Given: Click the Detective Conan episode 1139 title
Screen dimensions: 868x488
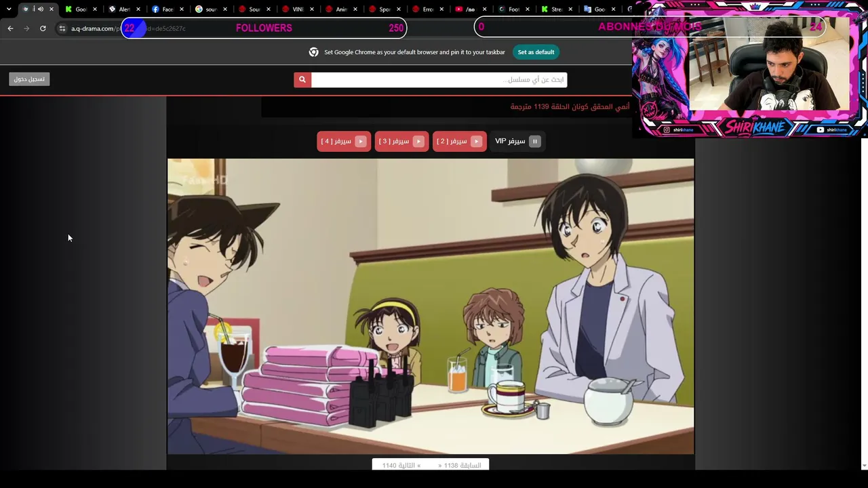Looking at the screenshot, I should (570, 107).
